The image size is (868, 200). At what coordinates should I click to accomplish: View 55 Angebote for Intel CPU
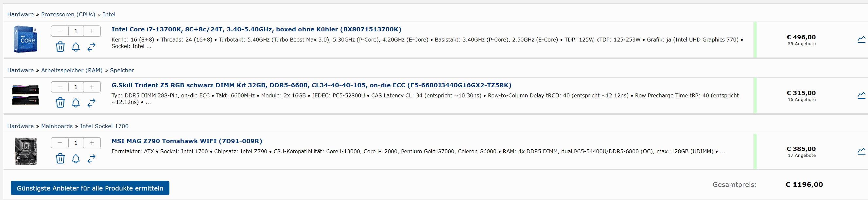click(x=802, y=44)
